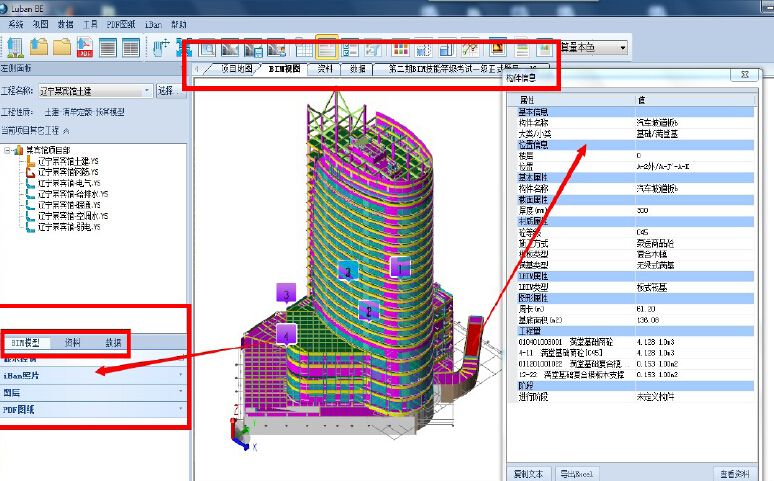Open the 帮助 menu
774x481 pixels.
178,24
